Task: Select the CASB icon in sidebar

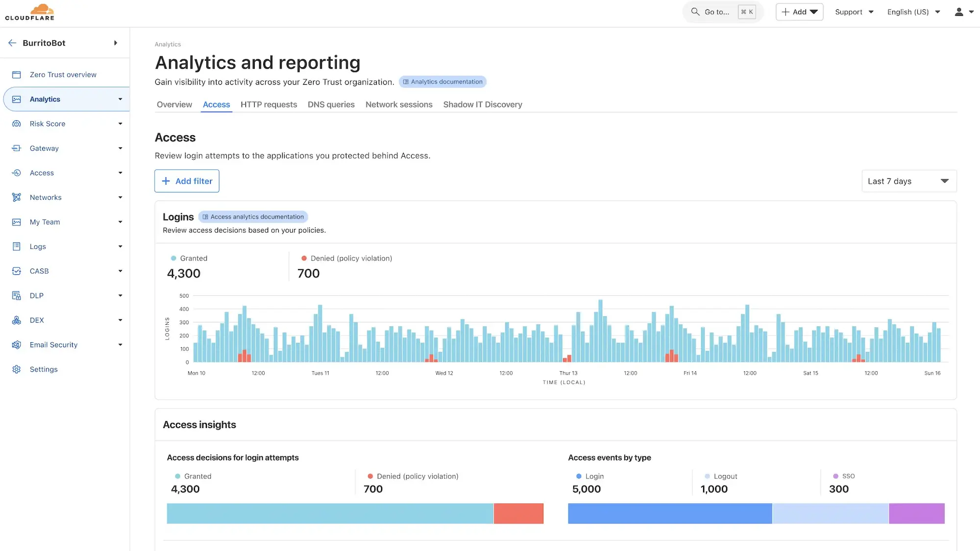Action: (17, 271)
